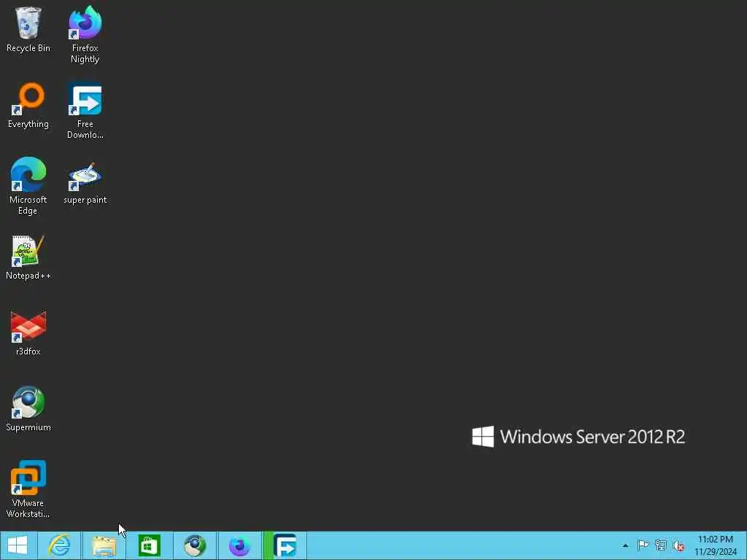Launch Firefox Nightly from the desktop
This screenshot has width=747, height=560.
coord(85,35)
